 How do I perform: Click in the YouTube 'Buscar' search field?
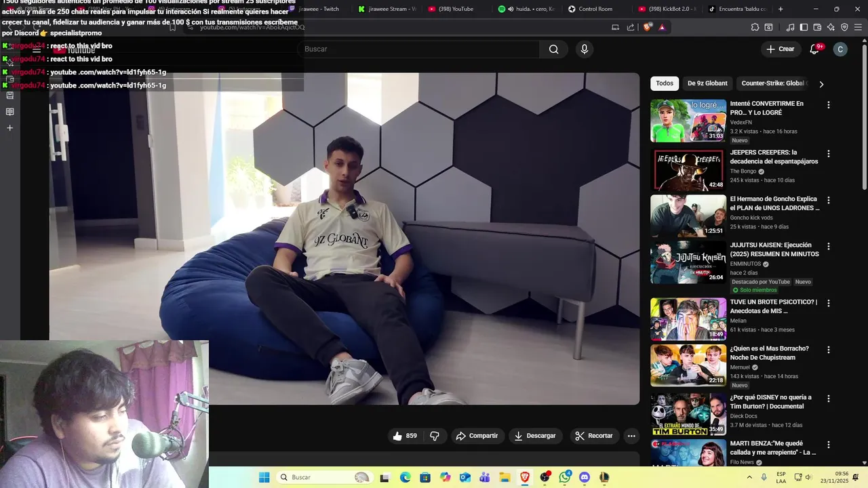(x=418, y=49)
